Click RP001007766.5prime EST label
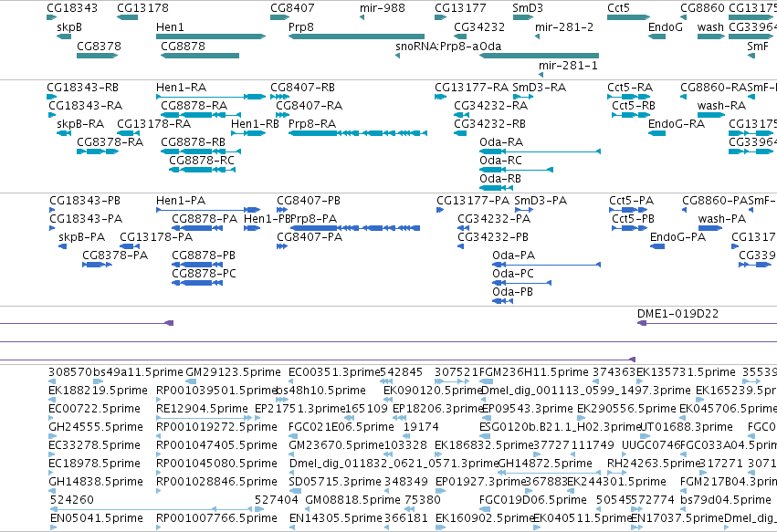Viewport: 777px width, 532px height. point(216,518)
